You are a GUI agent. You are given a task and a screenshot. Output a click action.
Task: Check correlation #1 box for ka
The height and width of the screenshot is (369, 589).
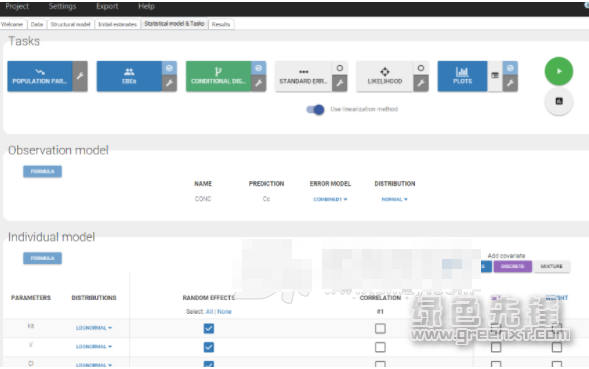coord(380,328)
